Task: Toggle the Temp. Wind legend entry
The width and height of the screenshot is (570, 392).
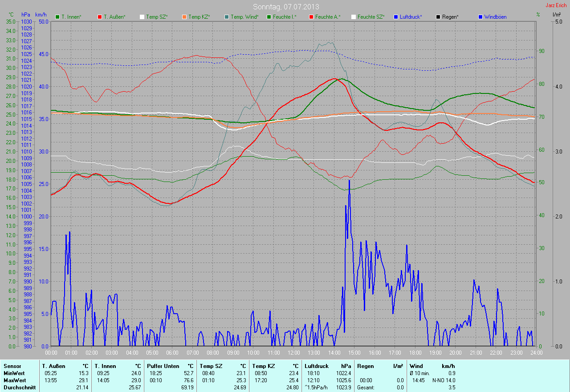Action: coord(241,17)
